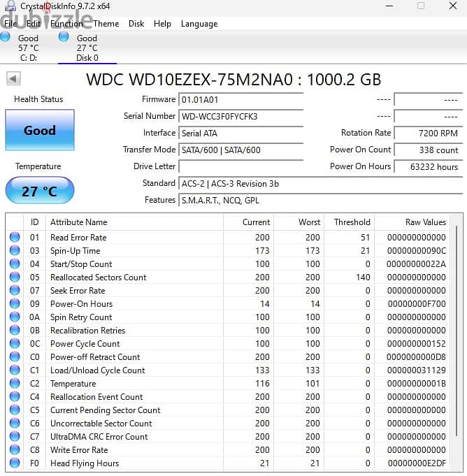This screenshot has height=476, width=467.
Task: Click status circle for UltraDMA CRC Error Count
Action: pyautogui.click(x=15, y=436)
